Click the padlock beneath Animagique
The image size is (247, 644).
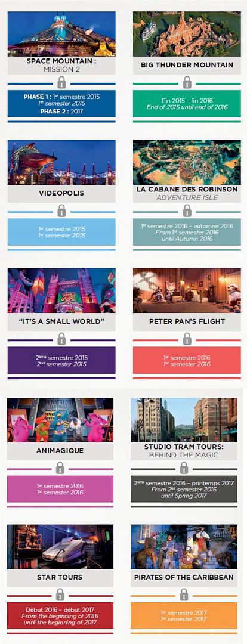tap(60, 468)
